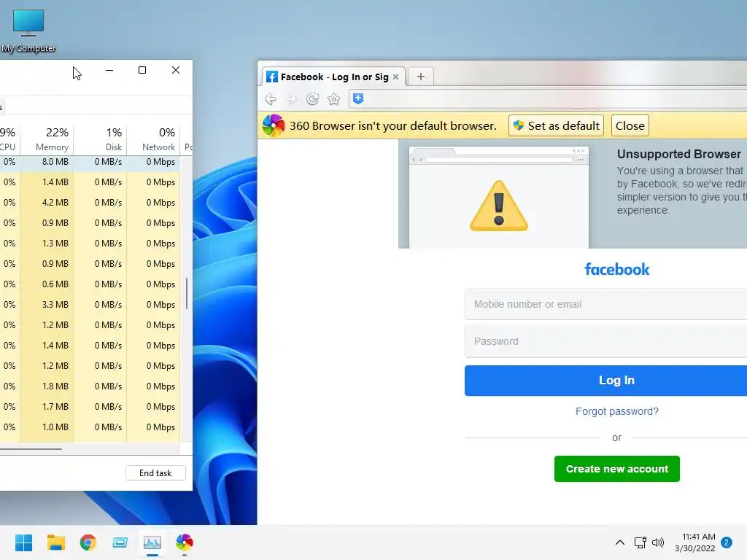Screen dimensions: 747x560
Task: Open File Explorer from taskbar
Action: 55,542
